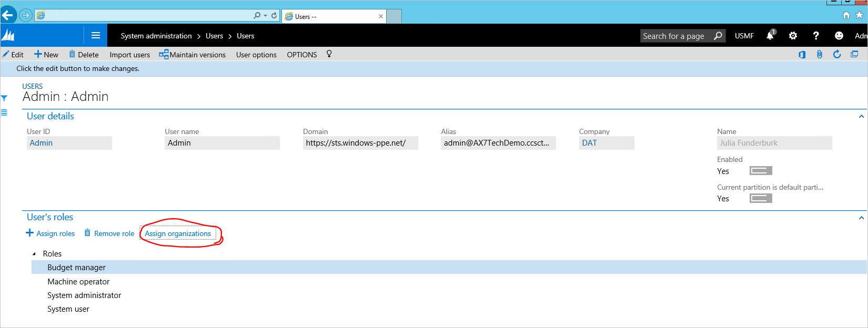This screenshot has height=328, width=868.
Task: Open the settings gear in the top bar
Action: 793,36
